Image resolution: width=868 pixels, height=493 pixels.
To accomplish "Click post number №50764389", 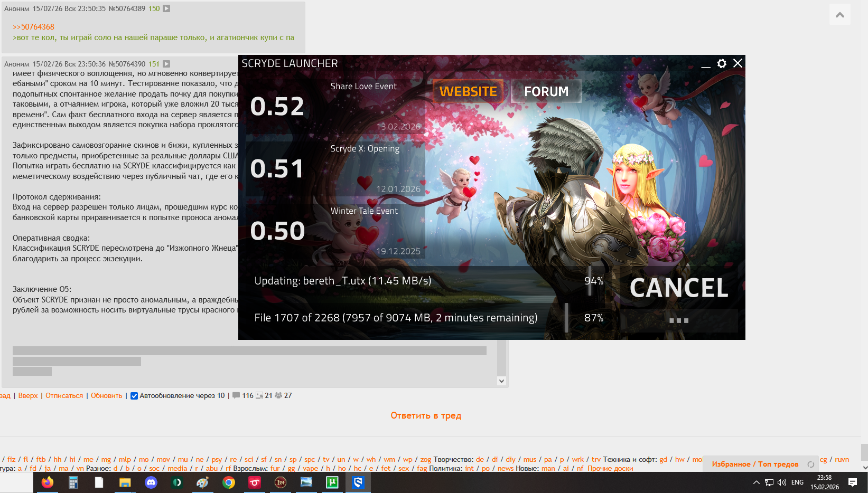I will 127,8.
